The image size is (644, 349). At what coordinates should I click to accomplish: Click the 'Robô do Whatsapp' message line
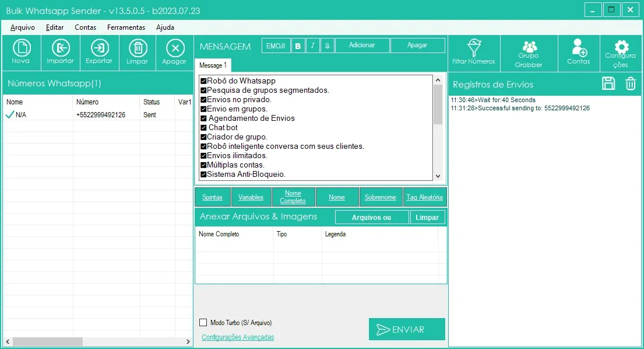point(238,81)
